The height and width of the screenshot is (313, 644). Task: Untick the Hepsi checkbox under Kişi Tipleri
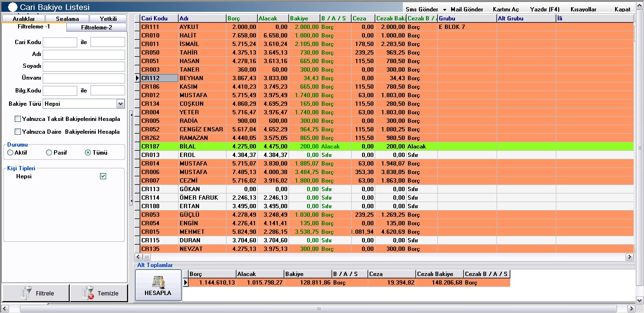(103, 176)
